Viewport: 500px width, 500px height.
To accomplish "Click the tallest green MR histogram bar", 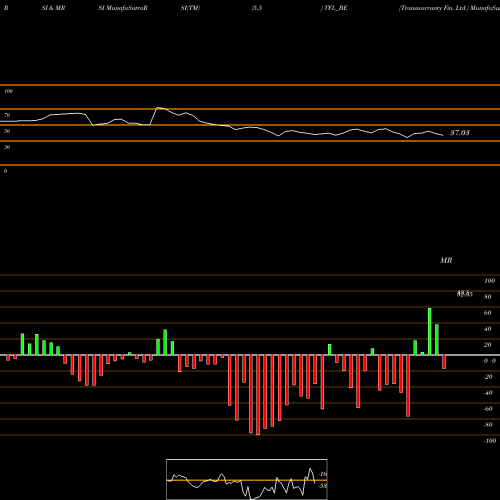I will coord(430,332).
